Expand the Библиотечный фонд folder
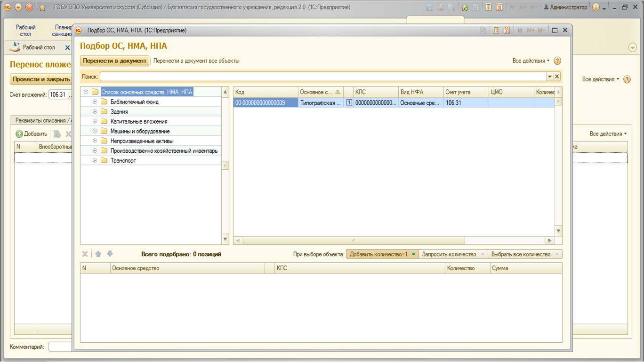This screenshot has height=362, width=644. pyautogui.click(x=95, y=102)
